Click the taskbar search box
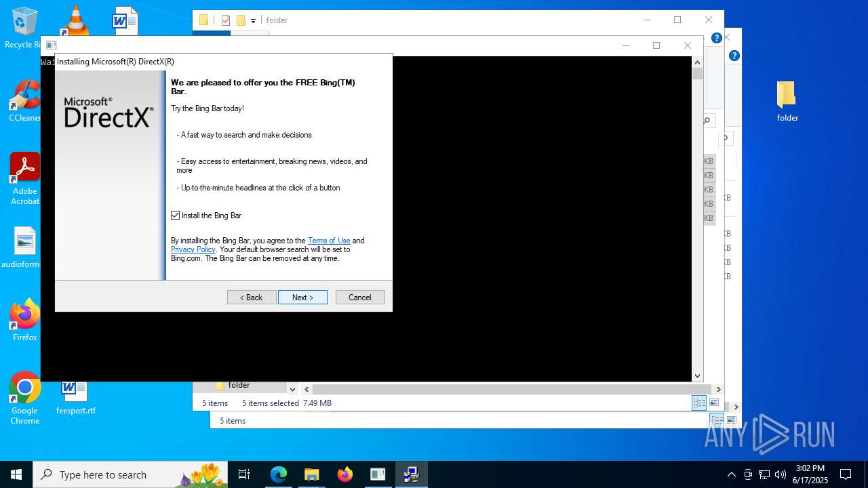The width and height of the screenshot is (868, 488). click(132, 474)
